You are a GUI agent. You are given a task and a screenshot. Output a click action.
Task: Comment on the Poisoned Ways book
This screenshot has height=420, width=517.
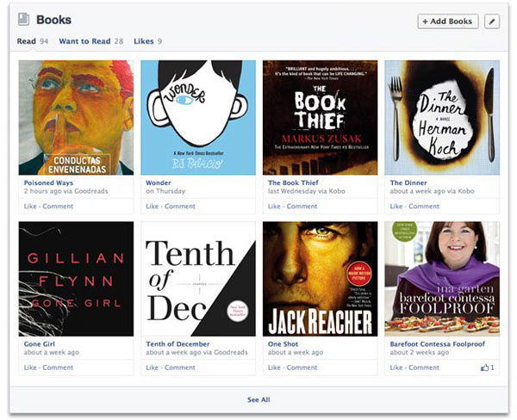click(58, 207)
